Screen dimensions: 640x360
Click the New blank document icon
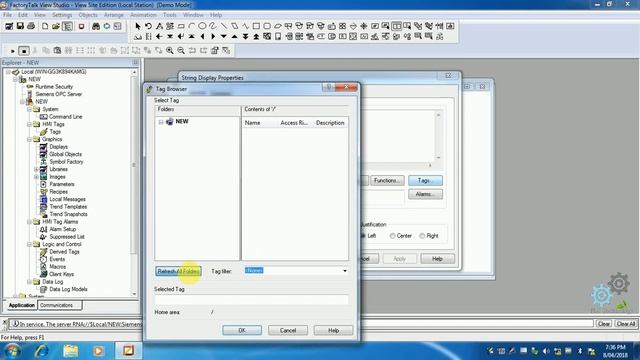[x=45, y=26]
